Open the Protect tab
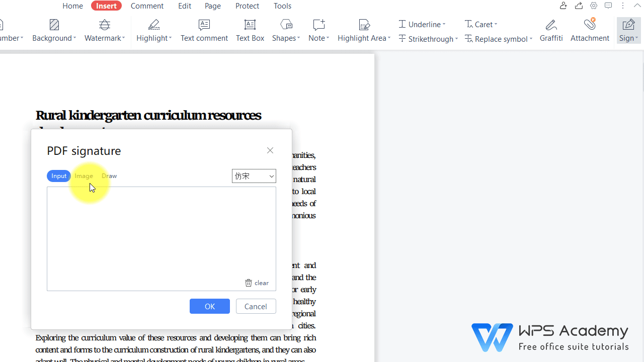644x362 pixels. (247, 6)
